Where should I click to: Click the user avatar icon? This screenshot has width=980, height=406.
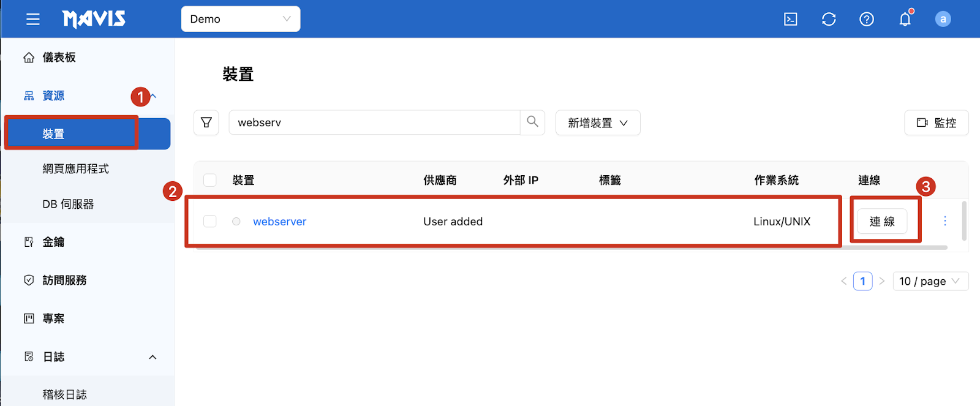point(943,20)
